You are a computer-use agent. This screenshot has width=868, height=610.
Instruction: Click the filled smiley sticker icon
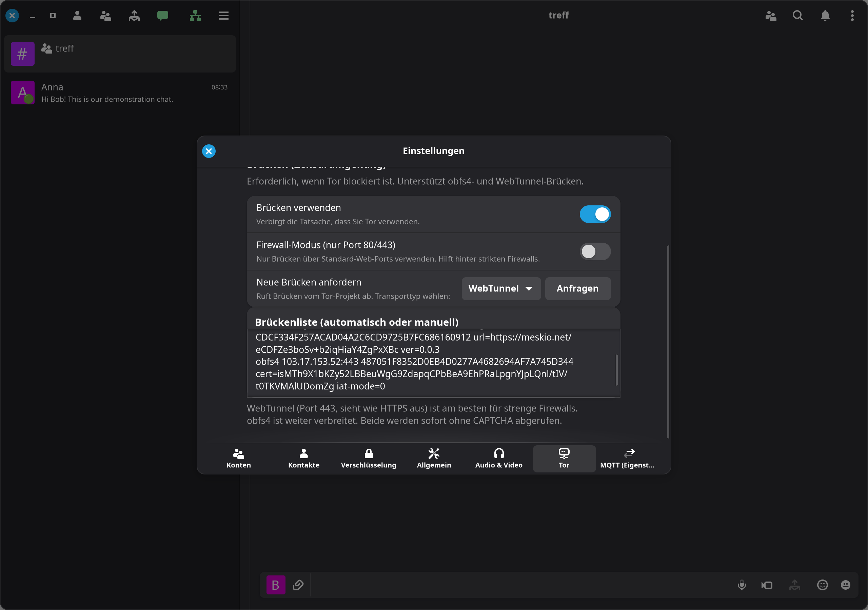846,585
